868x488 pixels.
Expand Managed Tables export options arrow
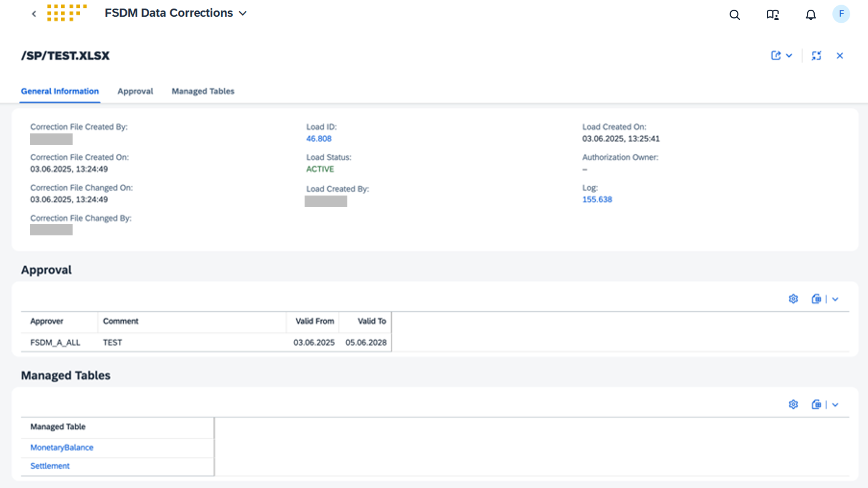coord(835,405)
